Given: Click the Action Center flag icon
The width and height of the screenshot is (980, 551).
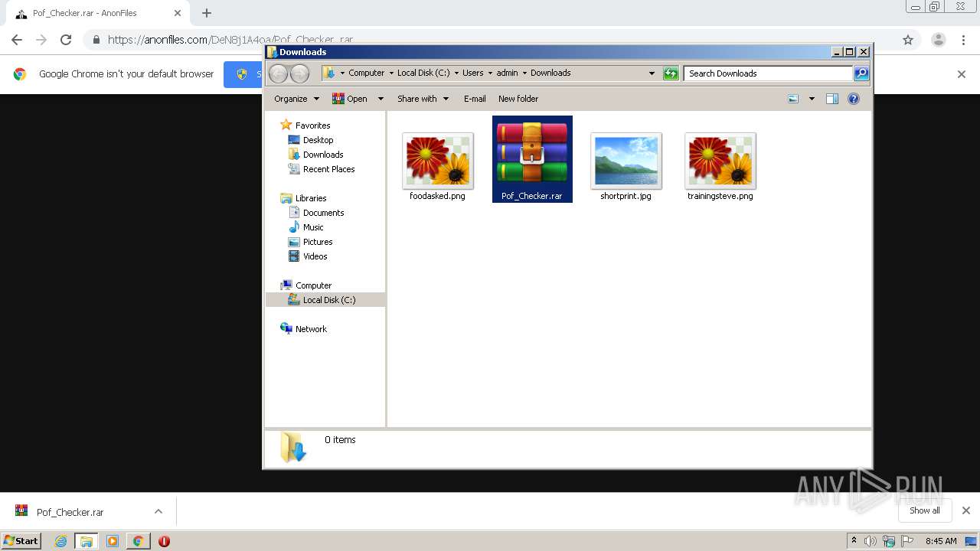Looking at the screenshot, I should 907,541.
